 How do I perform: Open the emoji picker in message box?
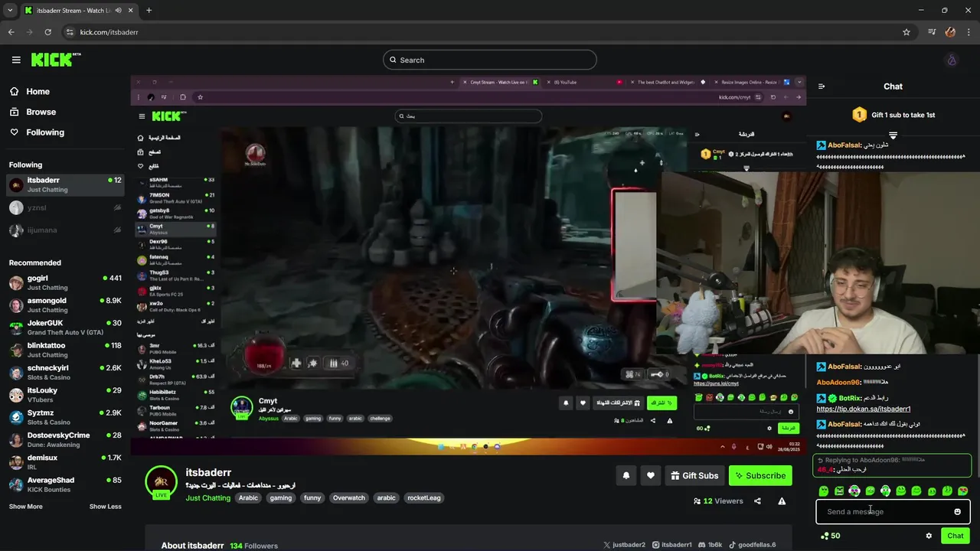click(x=957, y=511)
